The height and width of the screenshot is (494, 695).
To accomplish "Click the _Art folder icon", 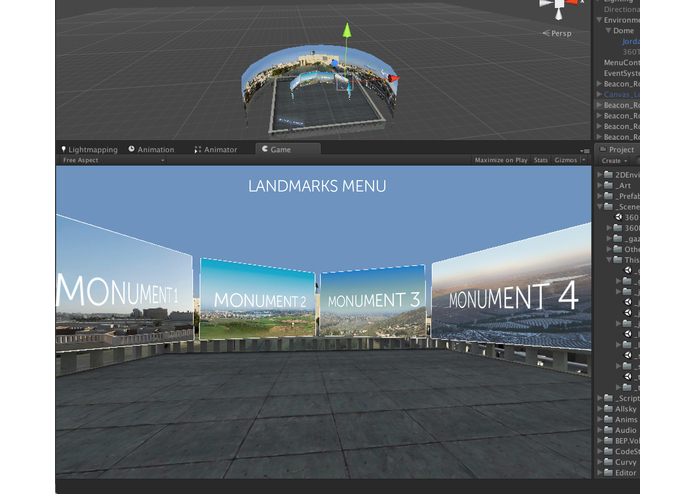I will pos(608,185).
